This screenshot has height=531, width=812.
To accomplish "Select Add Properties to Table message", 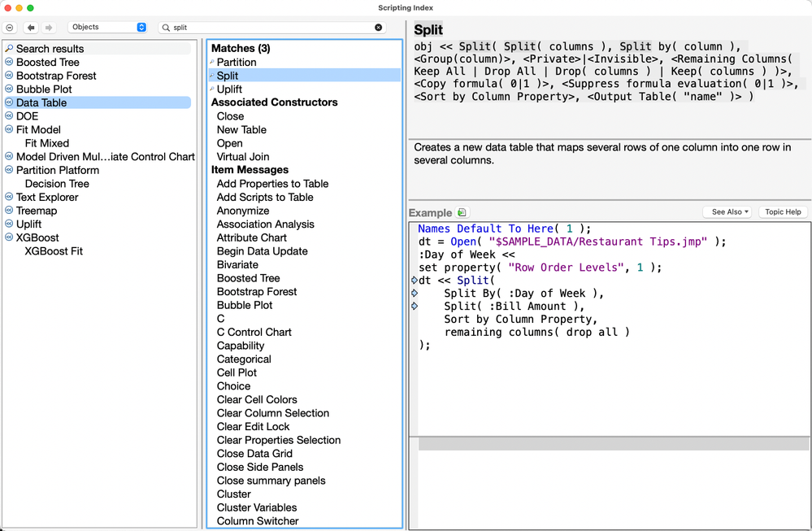I will pyautogui.click(x=272, y=184).
